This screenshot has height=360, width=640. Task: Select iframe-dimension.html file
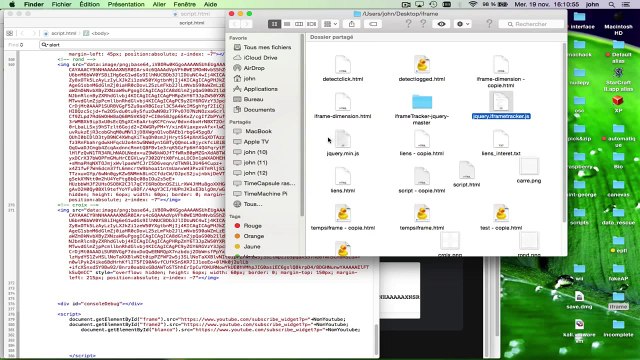[342, 105]
